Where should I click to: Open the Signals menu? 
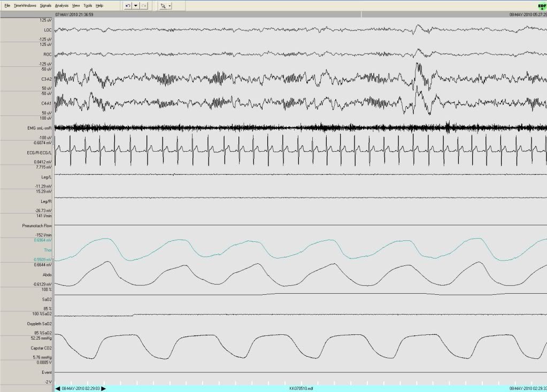45,5
